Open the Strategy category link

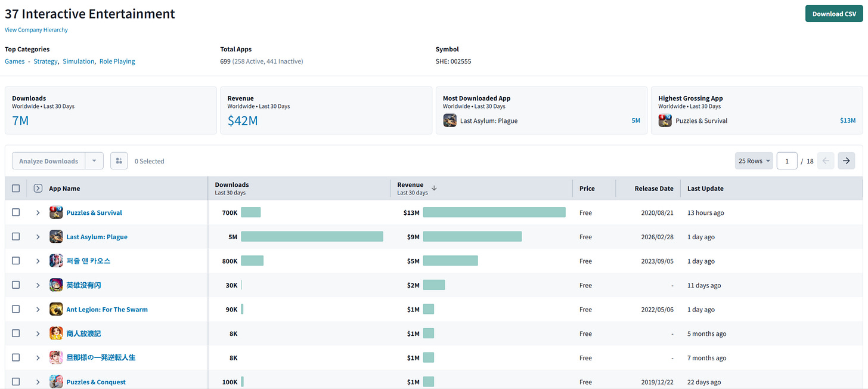pos(45,61)
